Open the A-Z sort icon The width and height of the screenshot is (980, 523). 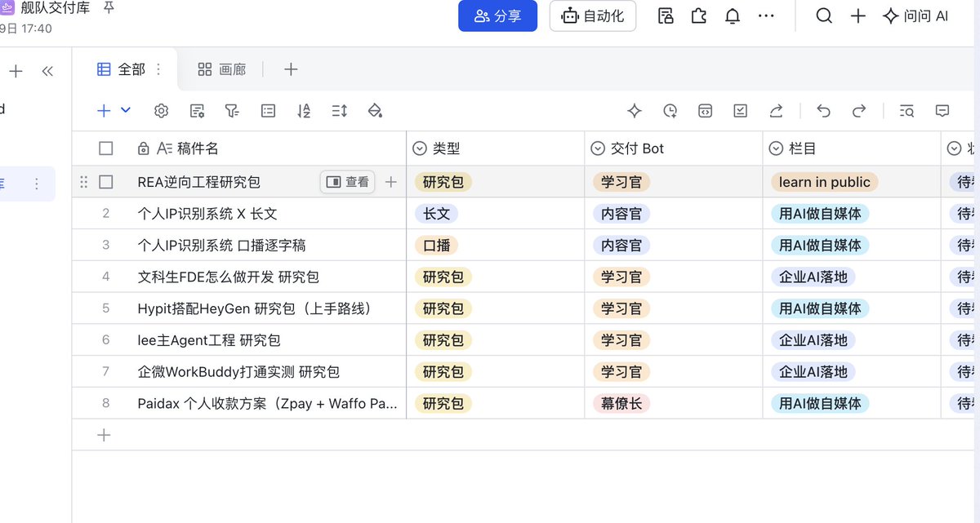click(x=304, y=111)
